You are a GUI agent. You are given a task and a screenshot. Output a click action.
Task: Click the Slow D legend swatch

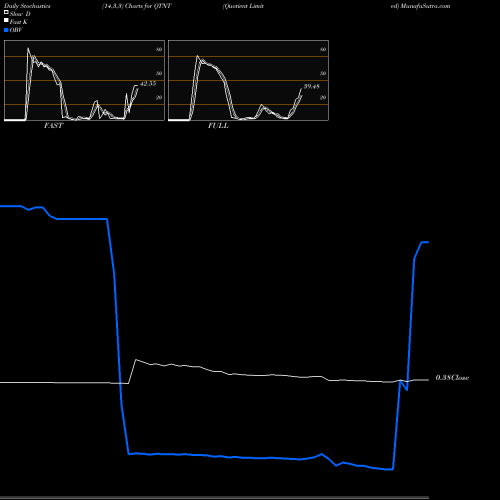[6, 12]
